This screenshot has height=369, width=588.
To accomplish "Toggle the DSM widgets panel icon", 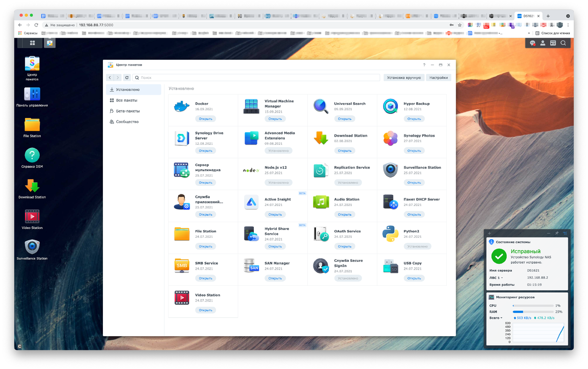I will (x=553, y=43).
